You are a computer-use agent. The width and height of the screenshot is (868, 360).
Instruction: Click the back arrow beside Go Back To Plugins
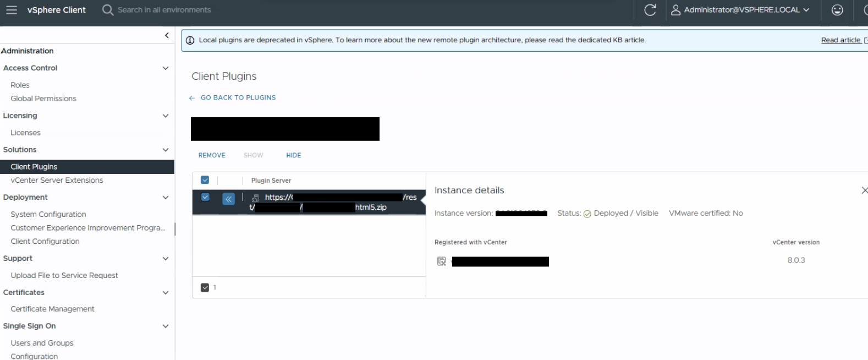(x=192, y=98)
